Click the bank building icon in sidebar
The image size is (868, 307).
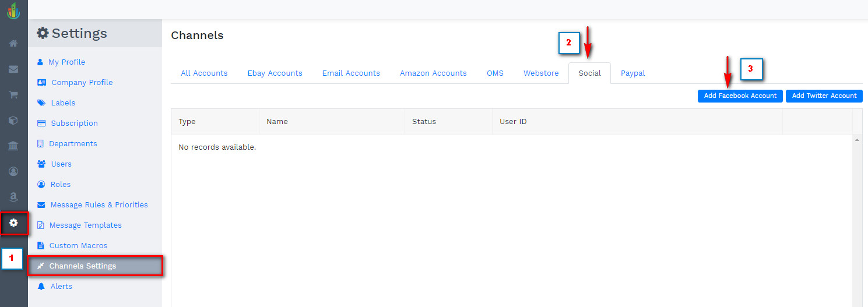13,146
